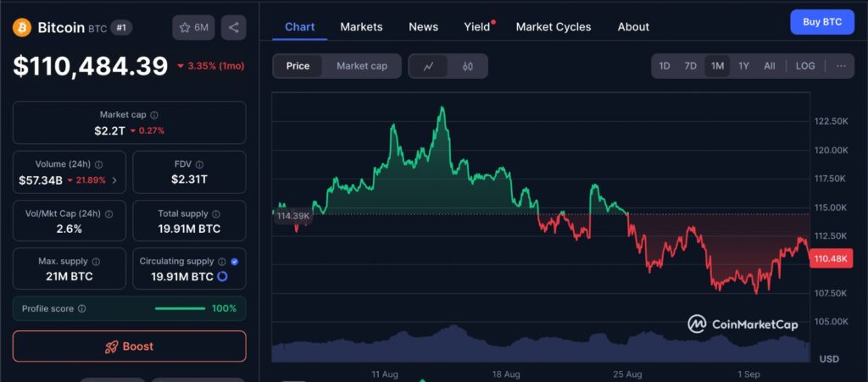The height and width of the screenshot is (382, 868).
Task: Switch to line chart icon
Action: tap(428, 66)
